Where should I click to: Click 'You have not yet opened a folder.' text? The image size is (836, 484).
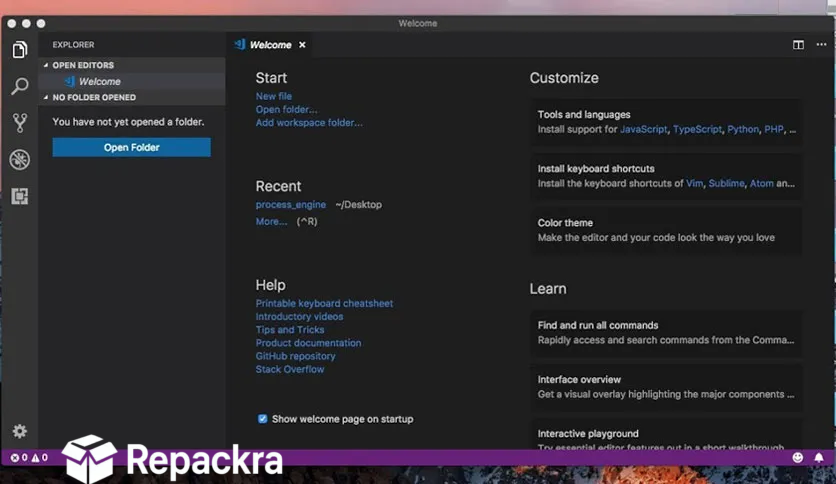pyautogui.click(x=128, y=122)
